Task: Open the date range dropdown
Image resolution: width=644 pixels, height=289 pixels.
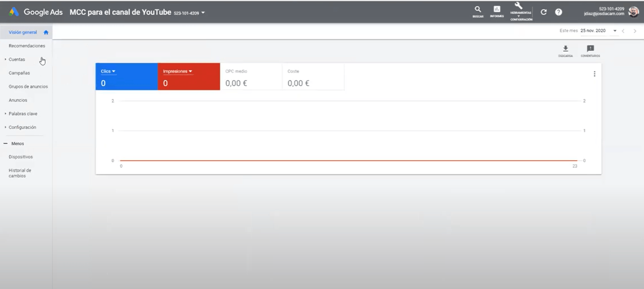Action: point(615,31)
